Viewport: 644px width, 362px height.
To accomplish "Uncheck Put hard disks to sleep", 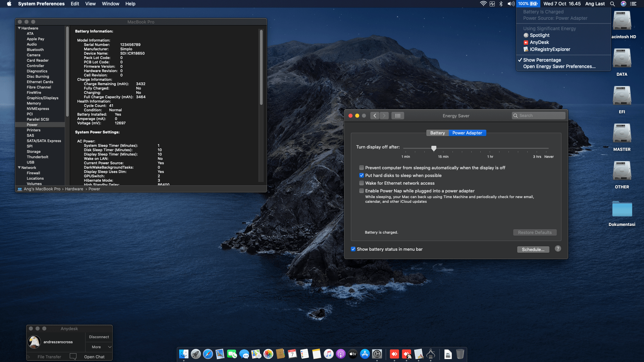I will pos(362,175).
